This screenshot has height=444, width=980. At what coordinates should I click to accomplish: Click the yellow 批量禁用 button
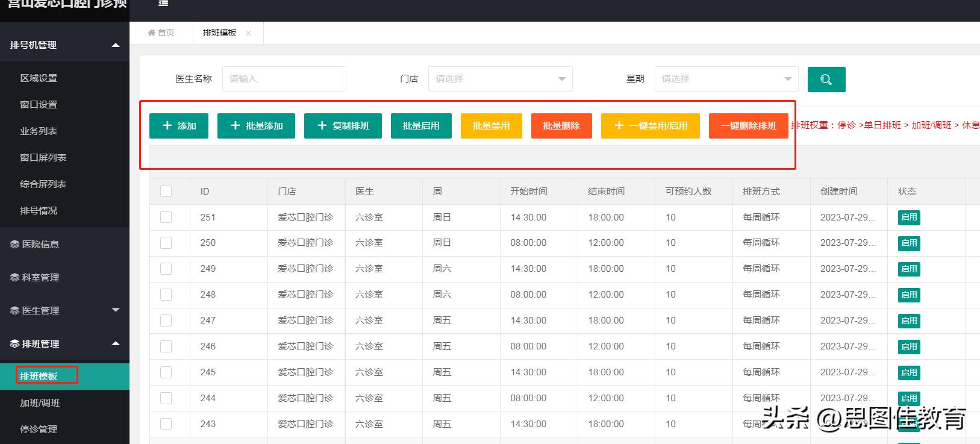pyautogui.click(x=492, y=126)
